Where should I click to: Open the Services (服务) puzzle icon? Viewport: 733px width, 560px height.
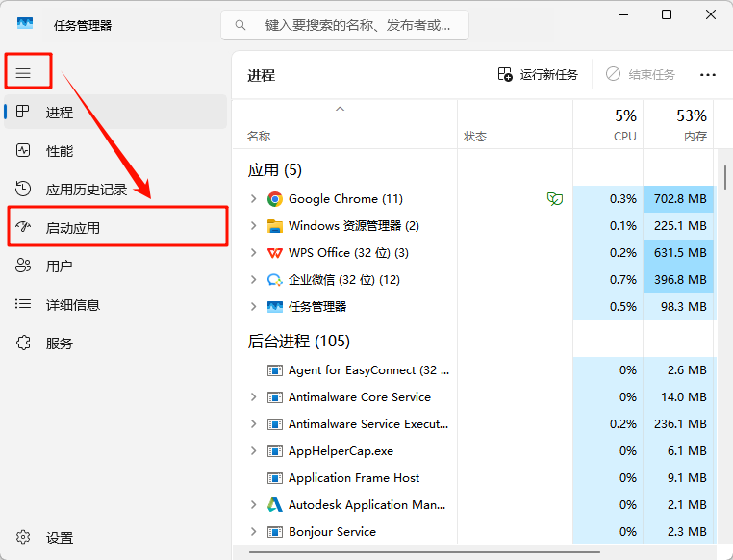[24, 343]
